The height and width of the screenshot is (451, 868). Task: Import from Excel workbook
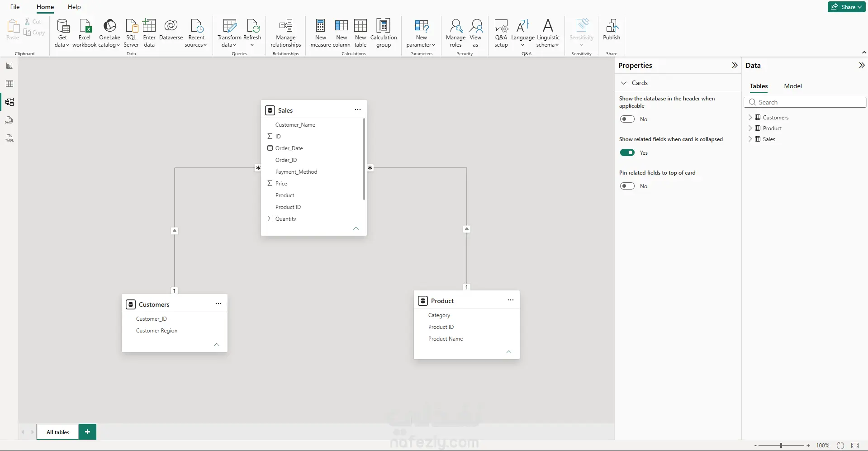(85, 33)
